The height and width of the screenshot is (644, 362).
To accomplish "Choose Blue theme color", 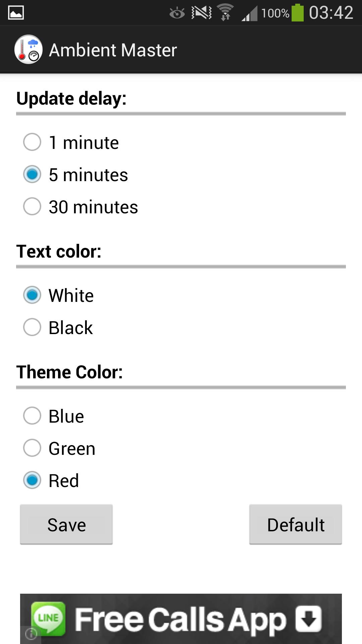I will coord(32,416).
